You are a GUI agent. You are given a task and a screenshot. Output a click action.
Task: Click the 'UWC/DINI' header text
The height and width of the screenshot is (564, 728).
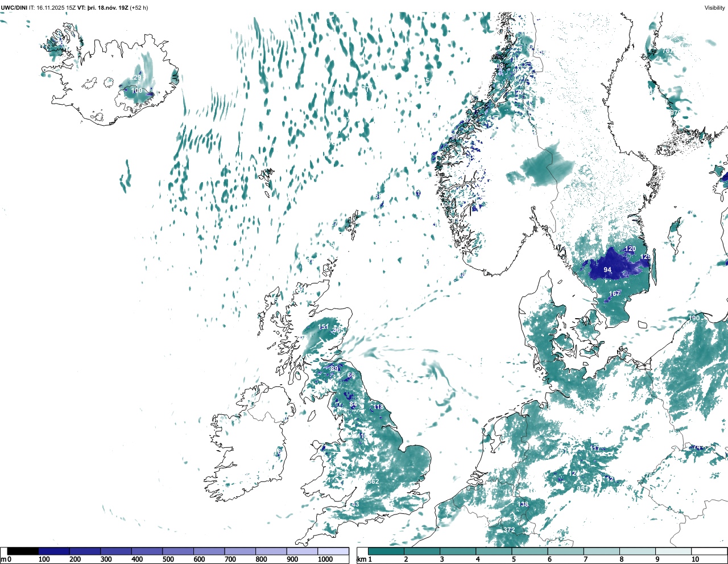(14, 7)
